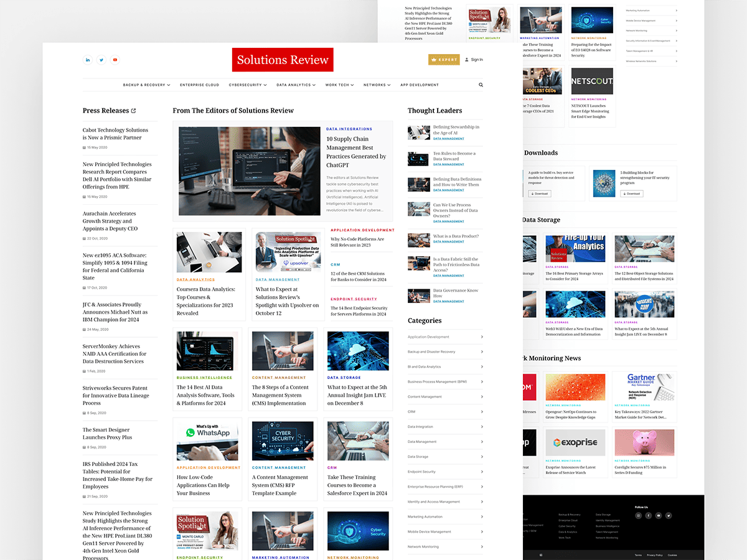
Task: Click the Sign In link
Action: pyautogui.click(x=477, y=60)
